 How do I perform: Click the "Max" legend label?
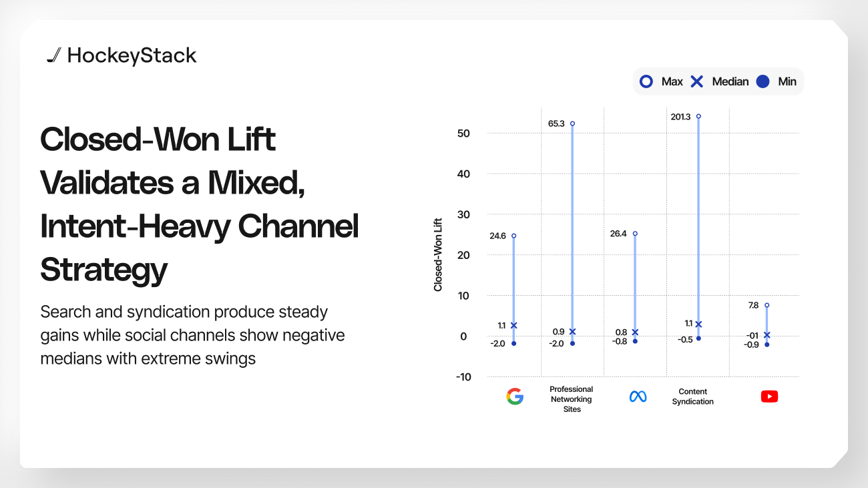pos(672,81)
